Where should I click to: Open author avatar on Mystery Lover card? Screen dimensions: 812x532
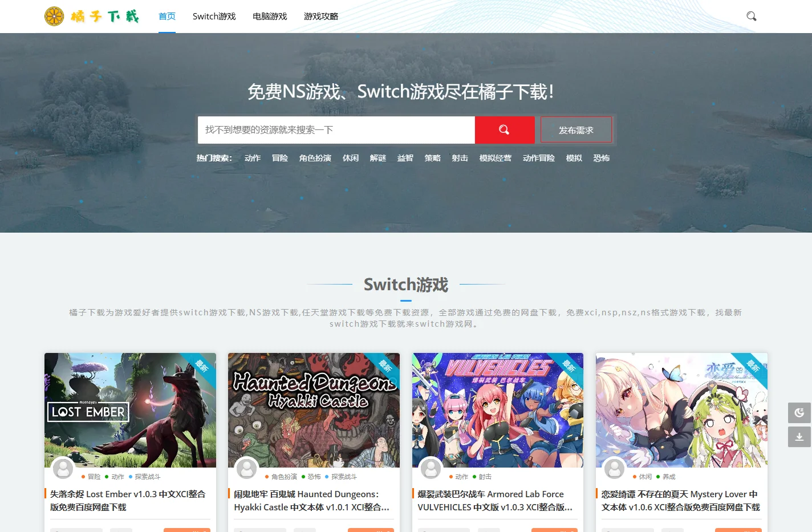coord(614,468)
